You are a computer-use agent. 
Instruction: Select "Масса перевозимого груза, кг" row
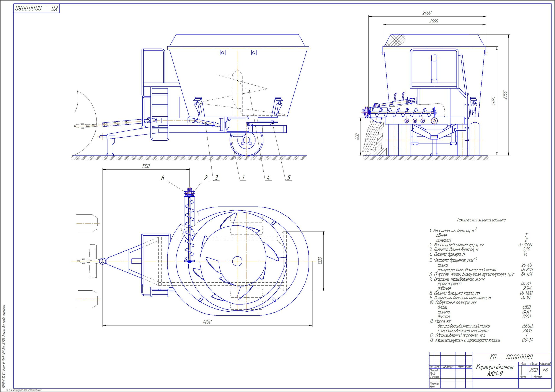click(457, 245)
